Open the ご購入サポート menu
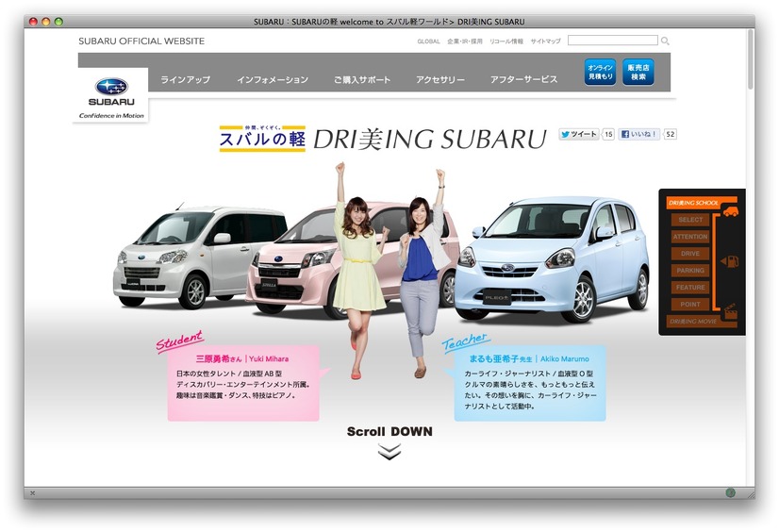Viewport: 779px width, 532px height. 362,79
